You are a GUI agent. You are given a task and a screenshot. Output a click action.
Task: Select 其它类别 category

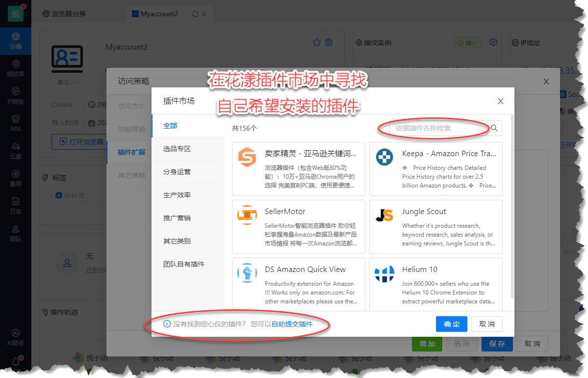pyautogui.click(x=188, y=242)
